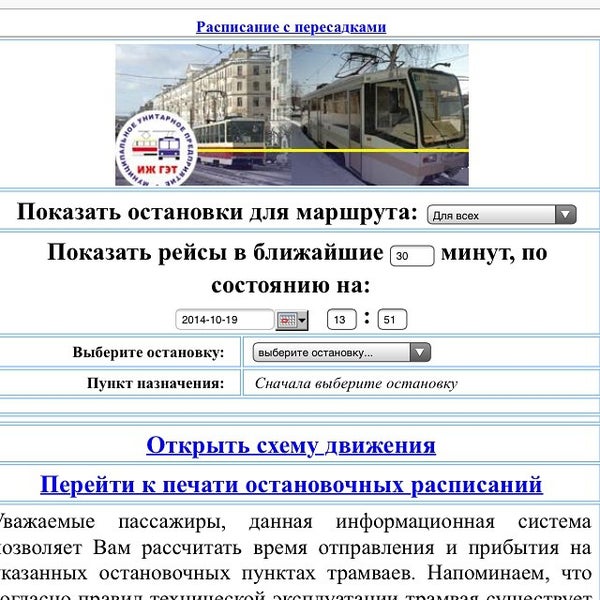Open the "Расписание с пересадками" link
Image resolution: width=600 pixels, height=600 pixels.
[x=291, y=27]
